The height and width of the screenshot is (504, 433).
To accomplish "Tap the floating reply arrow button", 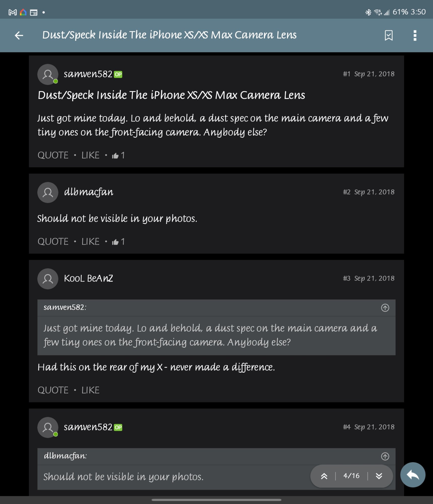I will coord(413,475).
